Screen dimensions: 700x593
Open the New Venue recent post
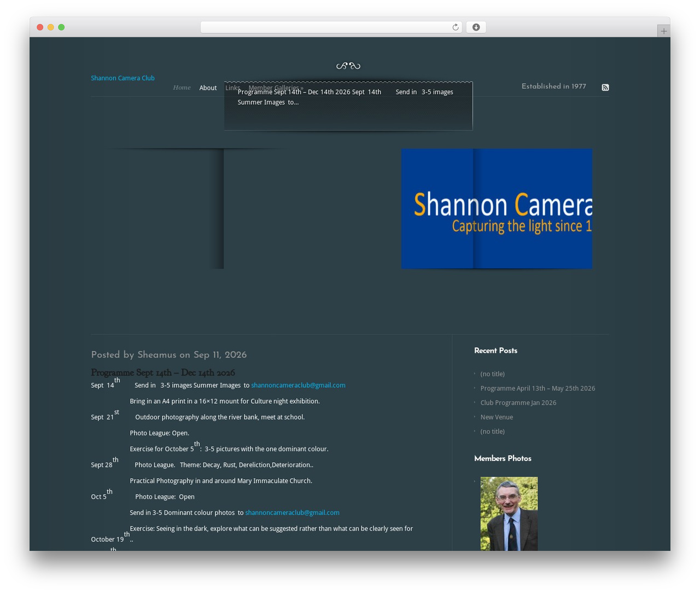tap(497, 417)
